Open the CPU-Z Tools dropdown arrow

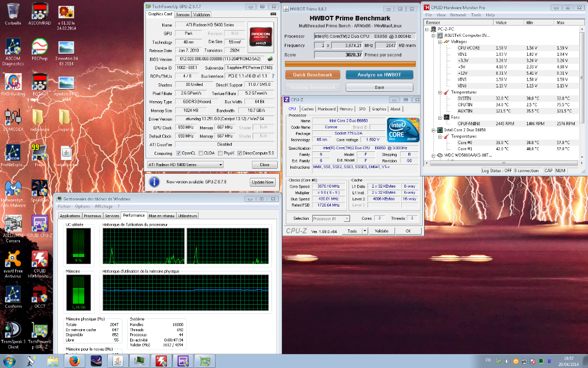coord(365,231)
